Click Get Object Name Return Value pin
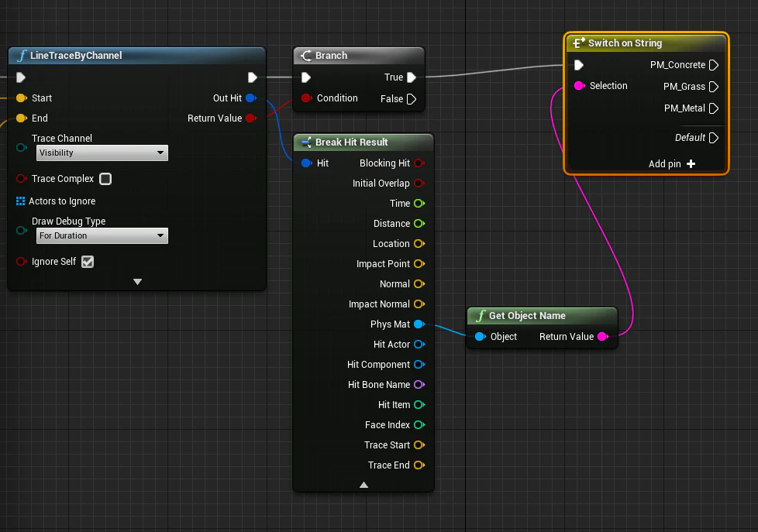Image resolution: width=758 pixels, height=532 pixels. pyautogui.click(x=603, y=337)
